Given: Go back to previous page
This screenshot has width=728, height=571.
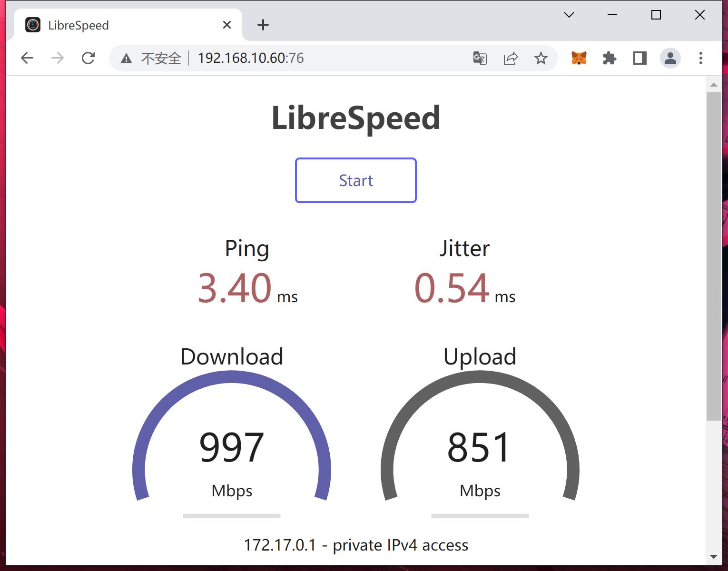Looking at the screenshot, I should click(27, 58).
